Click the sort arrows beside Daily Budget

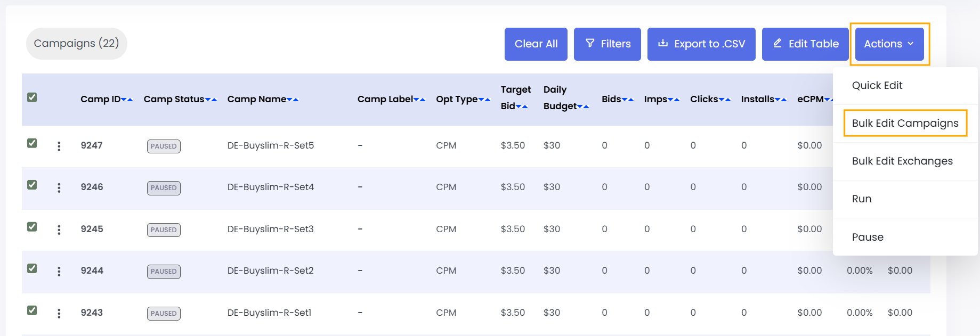pyautogui.click(x=583, y=106)
